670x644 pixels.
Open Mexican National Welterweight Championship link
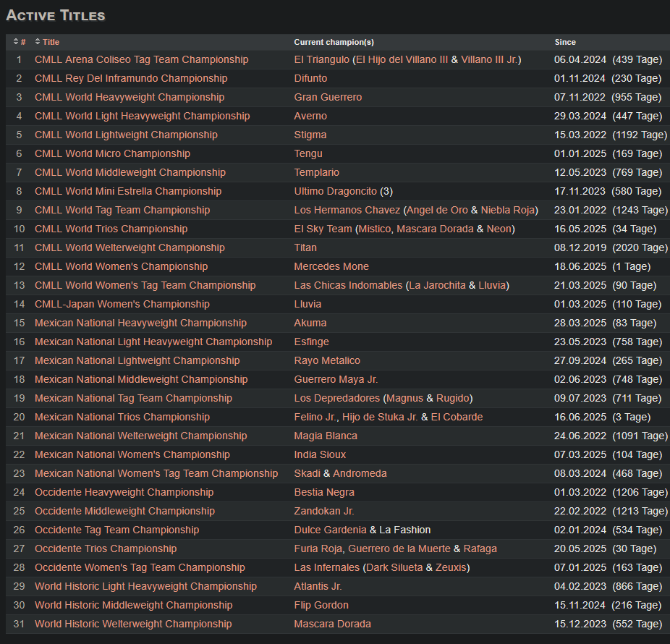[x=141, y=436]
